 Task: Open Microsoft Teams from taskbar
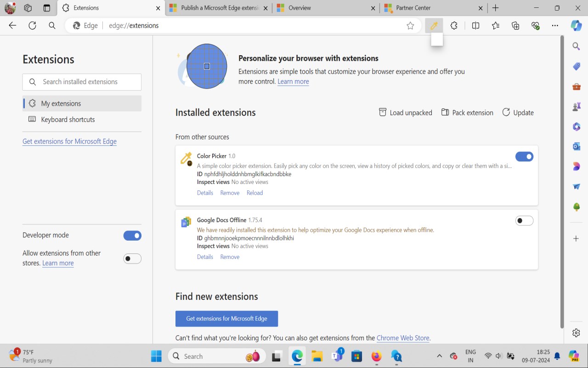click(x=337, y=356)
